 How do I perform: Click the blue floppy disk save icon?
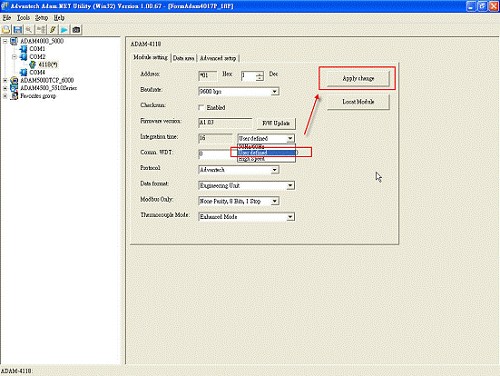(x=18, y=30)
